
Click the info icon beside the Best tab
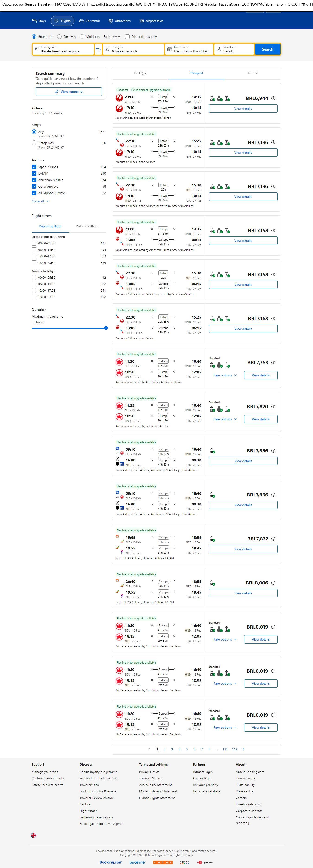point(144,73)
